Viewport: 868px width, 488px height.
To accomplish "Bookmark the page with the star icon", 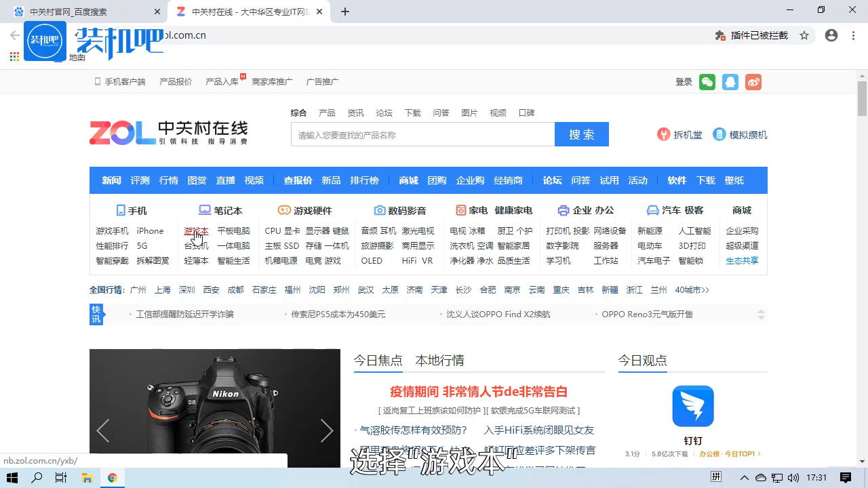I will (804, 35).
